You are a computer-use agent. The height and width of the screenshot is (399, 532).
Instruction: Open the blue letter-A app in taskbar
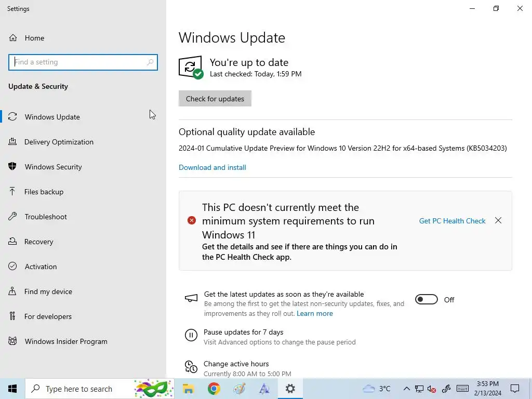point(264,389)
